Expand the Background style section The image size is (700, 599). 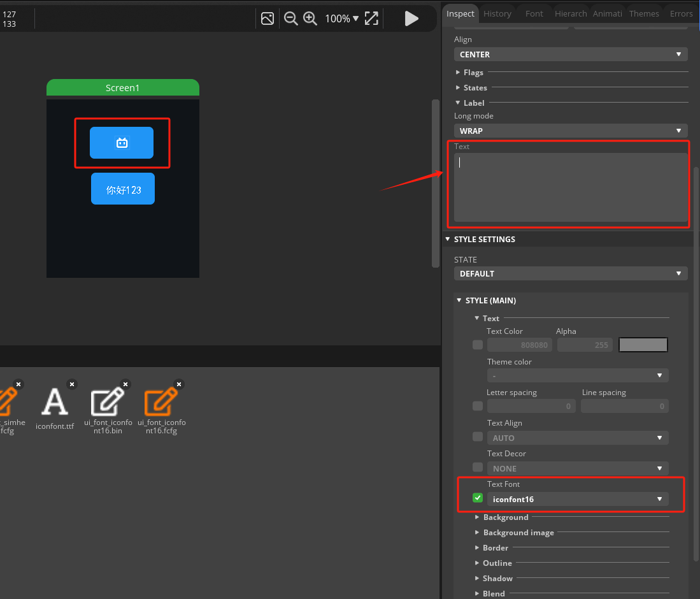506,517
